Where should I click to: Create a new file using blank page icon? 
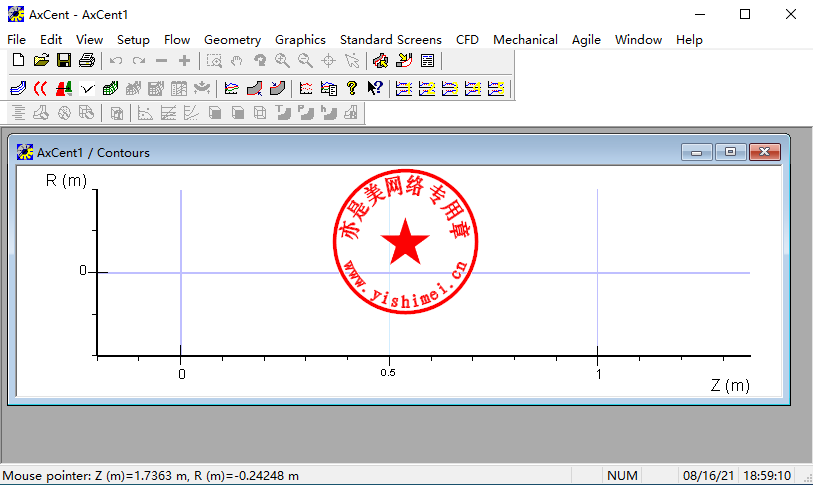click(18, 61)
